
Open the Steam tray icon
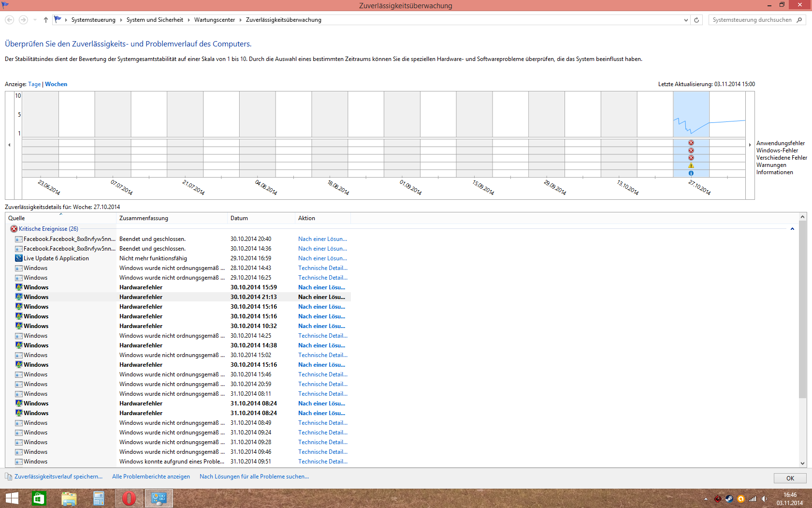click(x=729, y=499)
